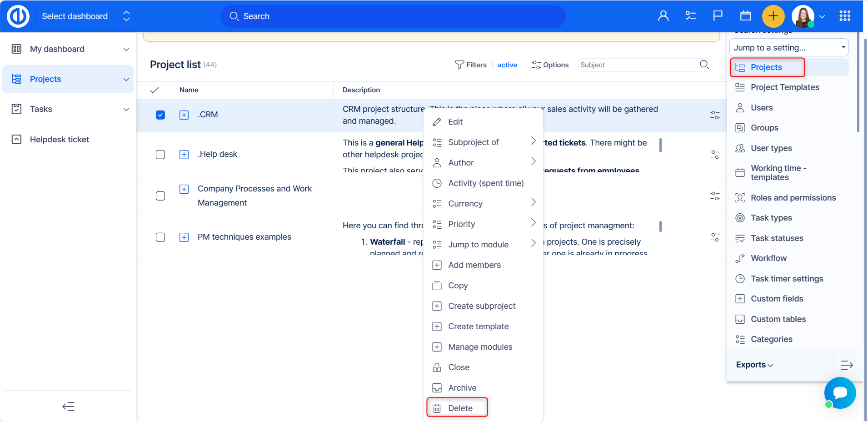Click the flag icon in top bar
Image resolution: width=868 pixels, height=422 pixels.
pyautogui.click(x=718, y=16)
